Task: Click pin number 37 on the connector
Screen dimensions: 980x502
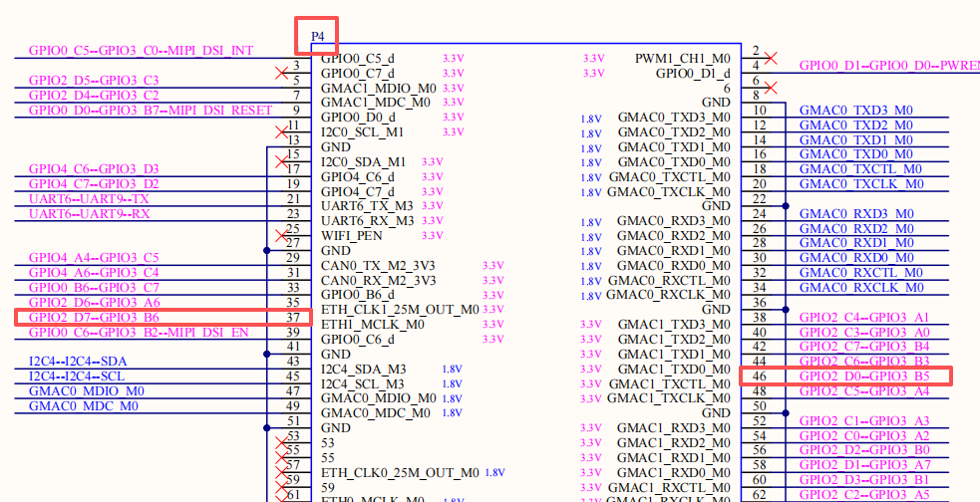Action: pos(292,317)
